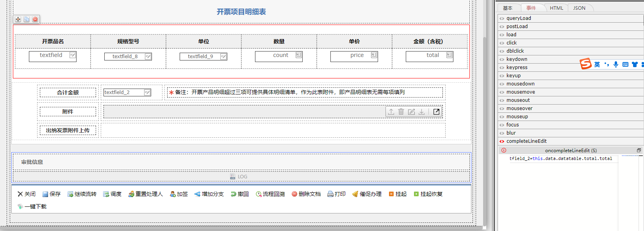Click the Sogou skin shirt icon
The width and height of the screenshot is (644, 231).
(635, 64)
